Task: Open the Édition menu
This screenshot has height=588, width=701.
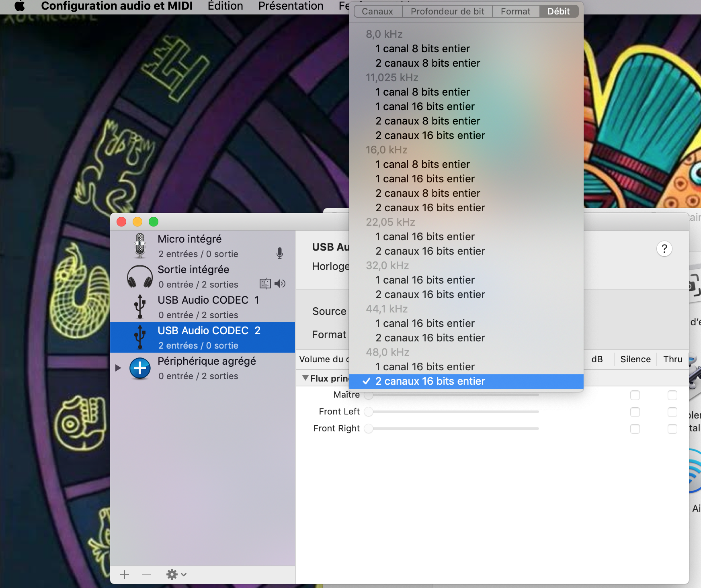Action: (225, 6)
